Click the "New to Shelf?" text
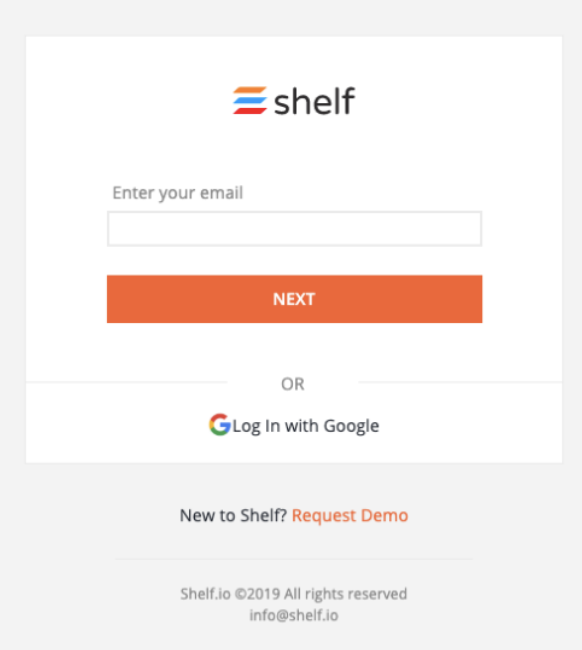Screen dimensions: 582x650 (x=233, y=516)
